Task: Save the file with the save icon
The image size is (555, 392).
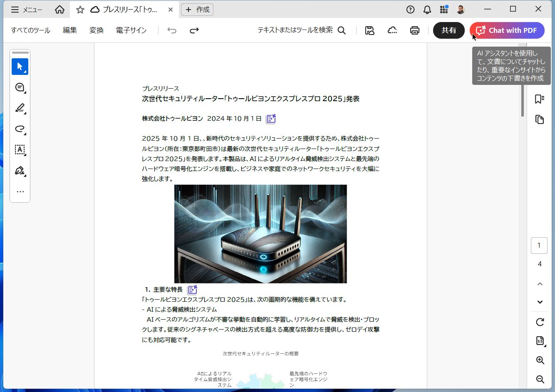Action: click(x=369, y=30)
